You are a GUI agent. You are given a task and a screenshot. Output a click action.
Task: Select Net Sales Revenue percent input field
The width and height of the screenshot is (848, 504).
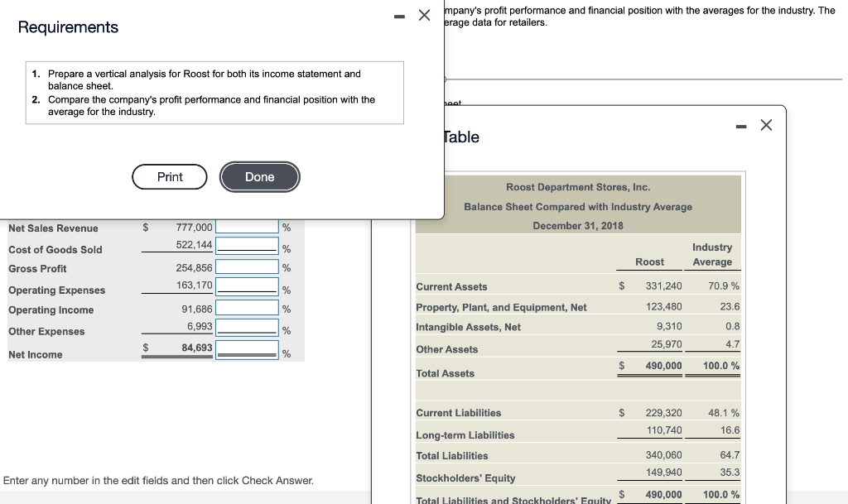tap(247, 227)
